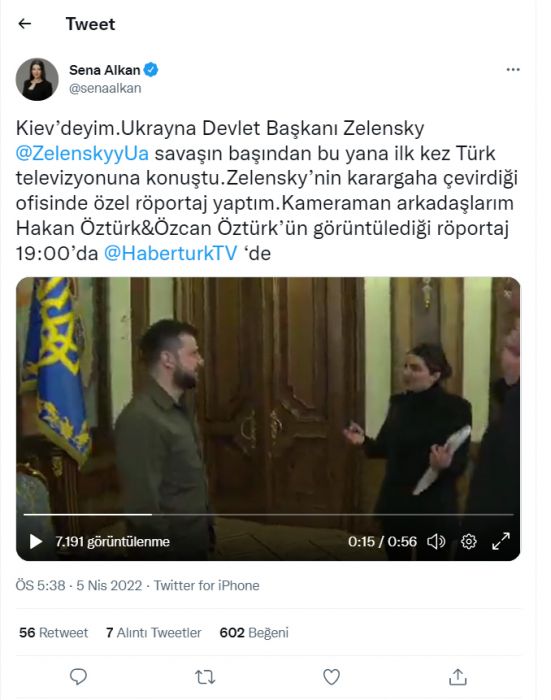This screenshot has width=551, height=700.
Task: View the 7 Alıntı Tweetler list
Action: click(154, 633)
